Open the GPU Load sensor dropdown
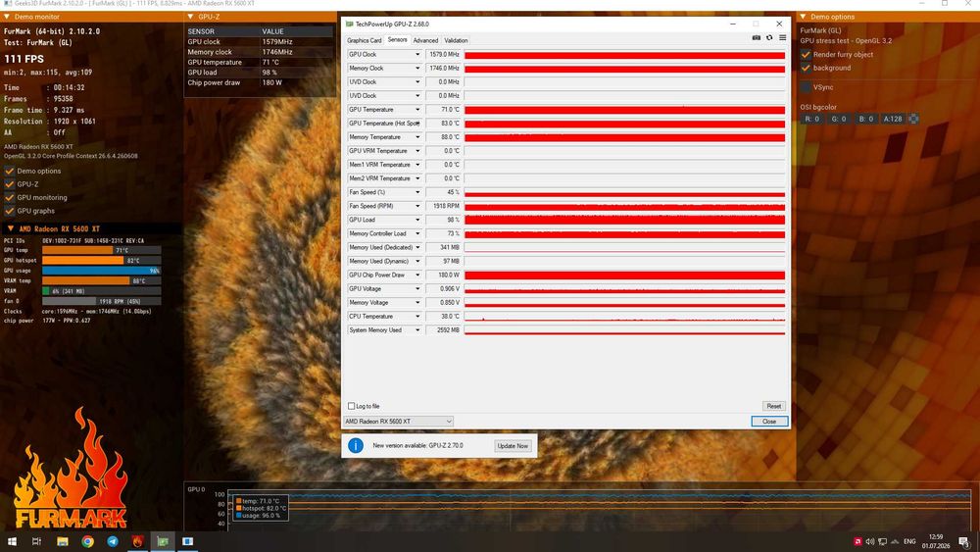This screenshot has height=552, width=980. pos(417,220)
